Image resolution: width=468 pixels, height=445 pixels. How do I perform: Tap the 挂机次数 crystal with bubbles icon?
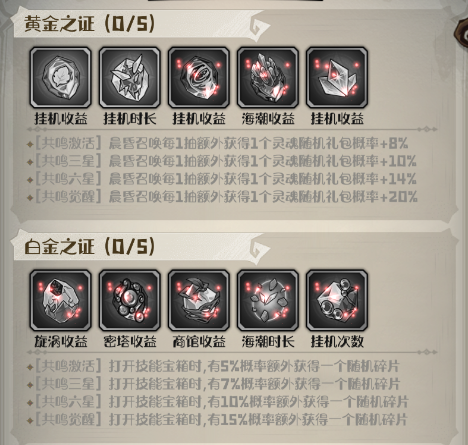[x=337, y=301]
